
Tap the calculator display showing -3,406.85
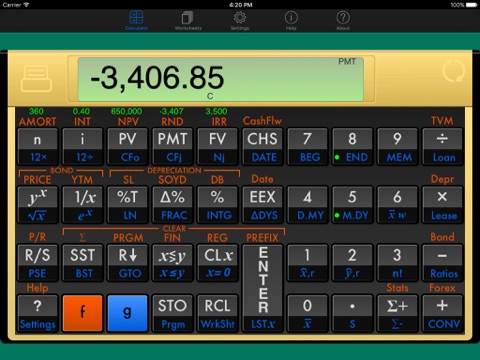(221, 79)
